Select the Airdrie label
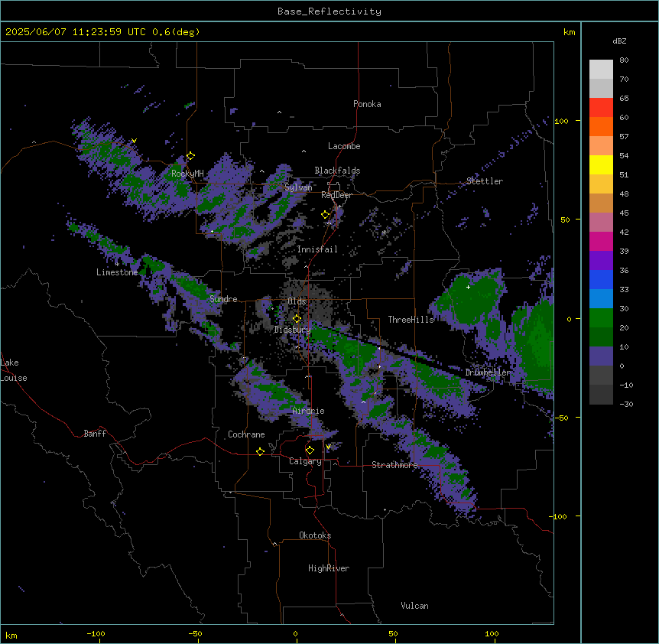 [308, 411]
